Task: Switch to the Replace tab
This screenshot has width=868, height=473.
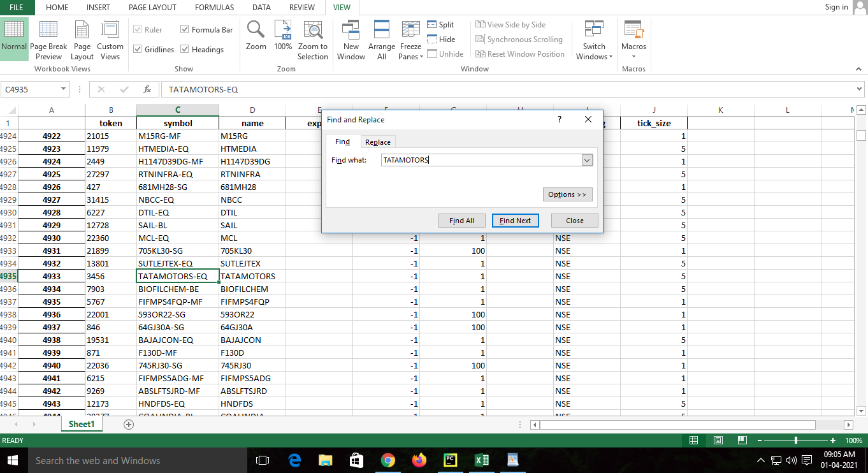Action: pyautogui.click(x=378, y=142)
